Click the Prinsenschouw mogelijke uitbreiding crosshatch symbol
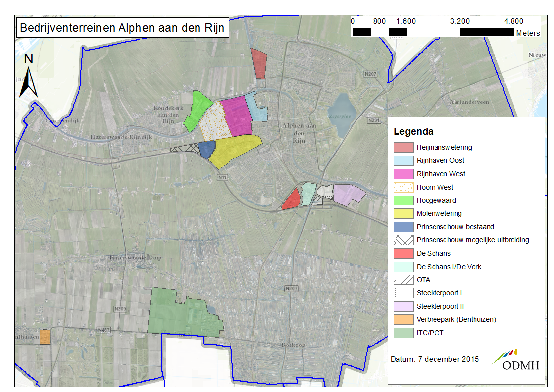The height and width of the screenshot is (392, 554). (403, 240)
